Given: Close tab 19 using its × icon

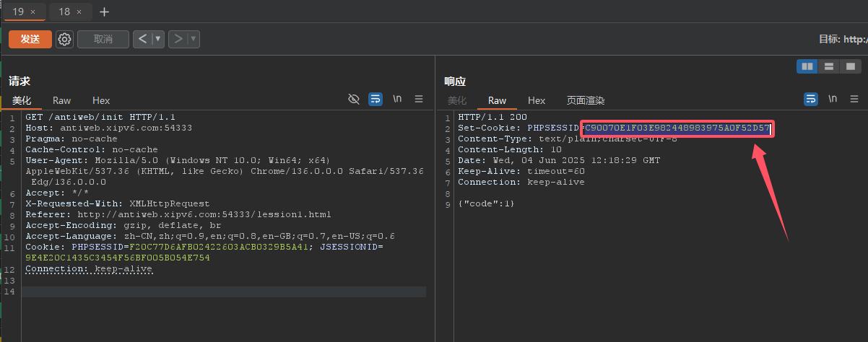Looking at the screenshot, I should click(33, 12).
